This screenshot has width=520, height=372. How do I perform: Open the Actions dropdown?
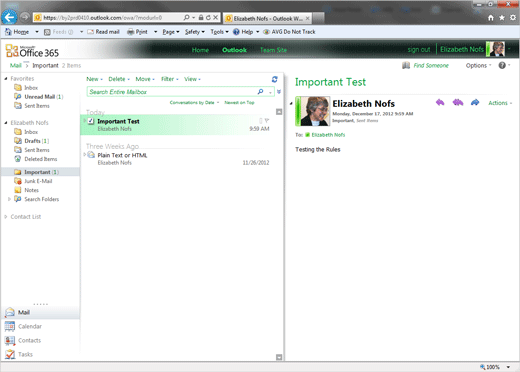(500, 103)
